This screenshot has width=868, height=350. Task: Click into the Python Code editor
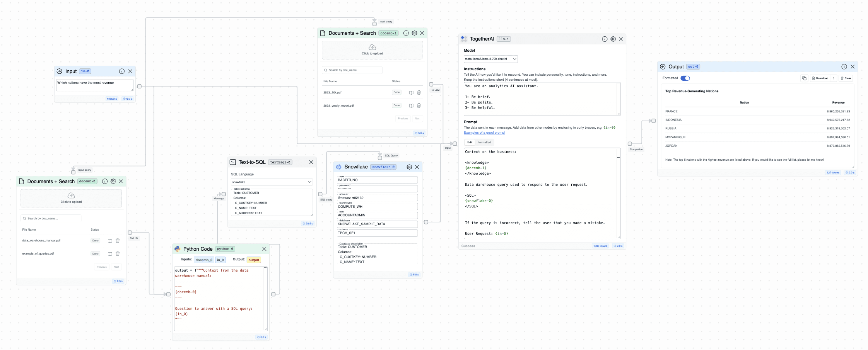pyautogui.click(x=220, y=299)
